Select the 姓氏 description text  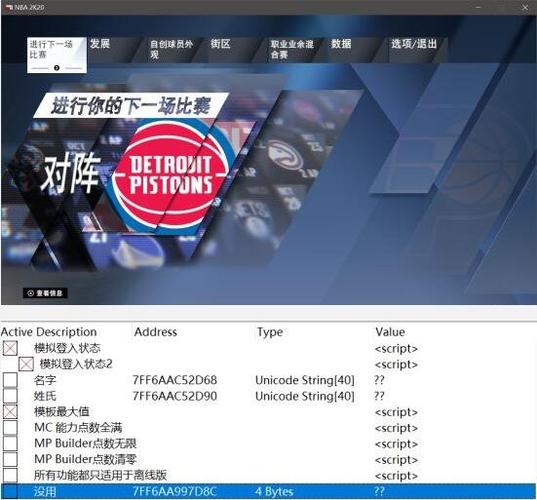pos(45,396)
